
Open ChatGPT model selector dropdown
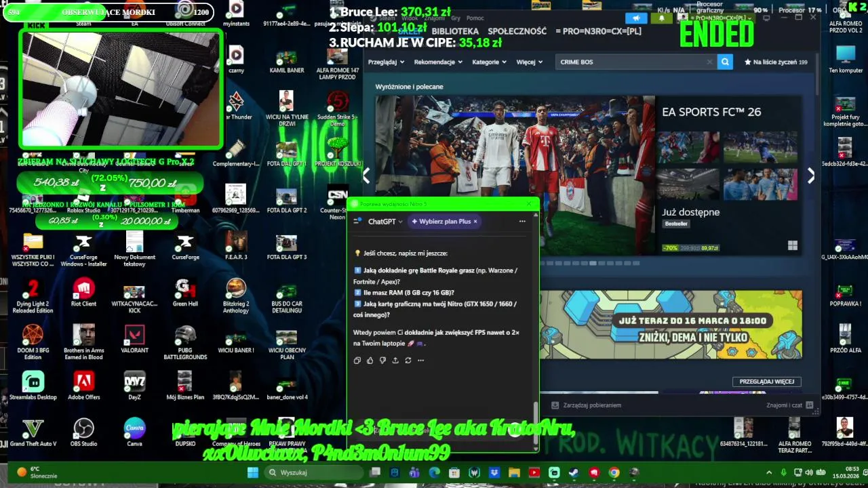pos(384,221)
